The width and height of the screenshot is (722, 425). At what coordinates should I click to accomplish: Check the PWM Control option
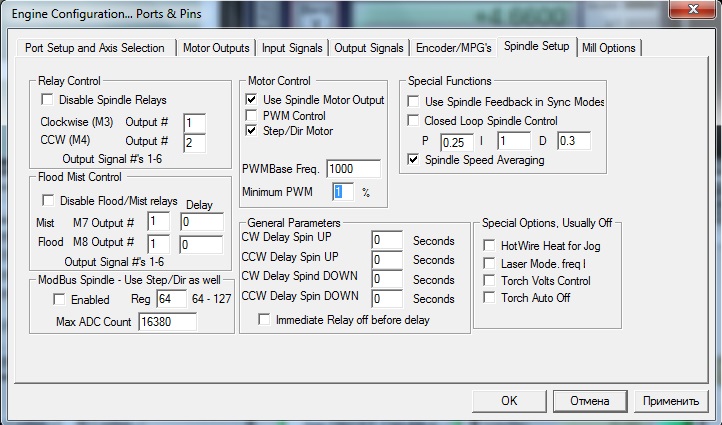click(251, 115)
